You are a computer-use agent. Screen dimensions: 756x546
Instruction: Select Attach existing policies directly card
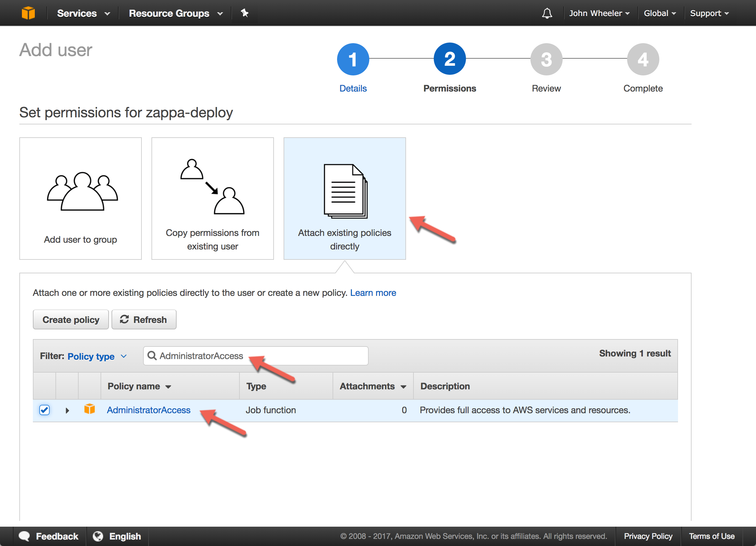click(344, 198)
